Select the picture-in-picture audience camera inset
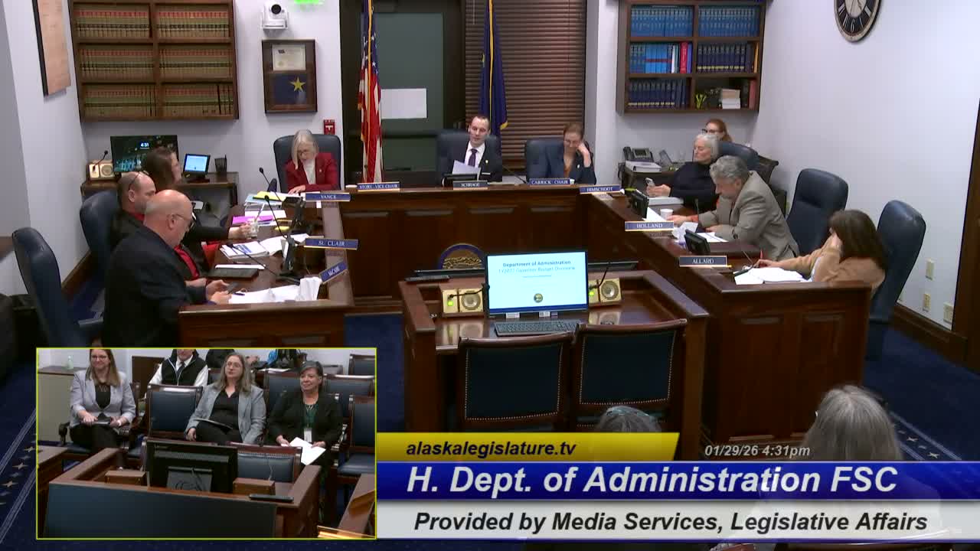The width and height of the screenshot is (980, 551). point(207,443)
